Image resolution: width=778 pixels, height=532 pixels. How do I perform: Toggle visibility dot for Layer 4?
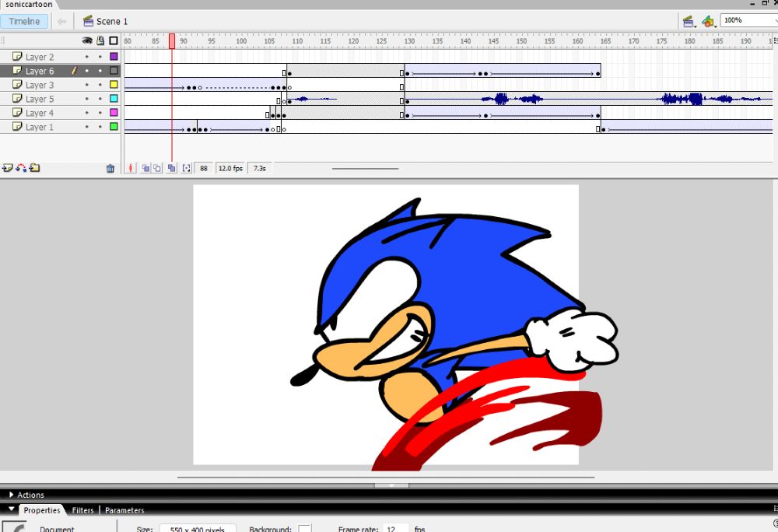(87, 113)
